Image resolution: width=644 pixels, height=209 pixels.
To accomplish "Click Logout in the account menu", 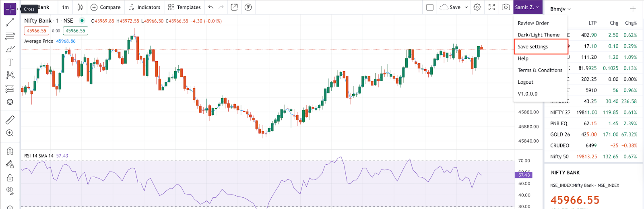I will pyautogui.click(x=525, y=82).
